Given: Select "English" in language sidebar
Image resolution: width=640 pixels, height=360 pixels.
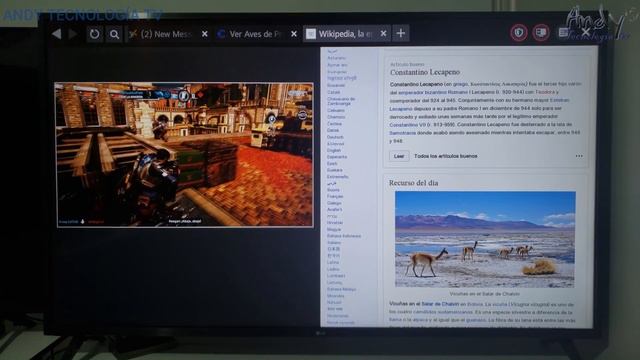Looking at the screenshot, I should click(x=333, y=150).
